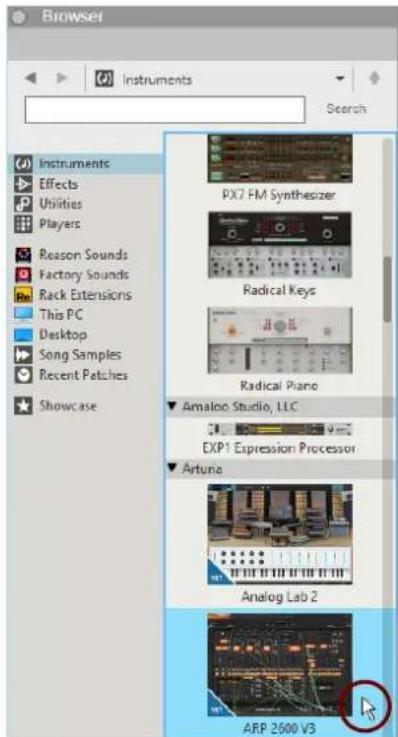Screen dimensions: 398x737
Task: Go up one folder level arrow
Action: pyautogui.click(x=375, y=79)
